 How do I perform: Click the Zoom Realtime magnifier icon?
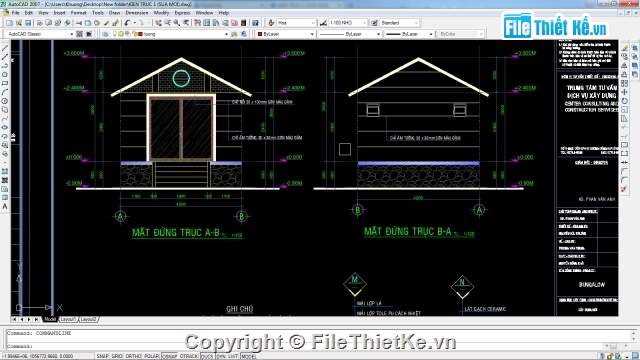pyautogui.click(x=168, y=23)
